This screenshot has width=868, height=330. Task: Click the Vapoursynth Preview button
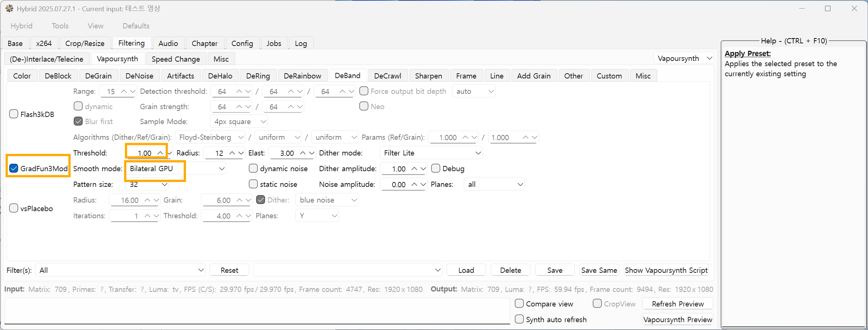(x=678, y=320)
